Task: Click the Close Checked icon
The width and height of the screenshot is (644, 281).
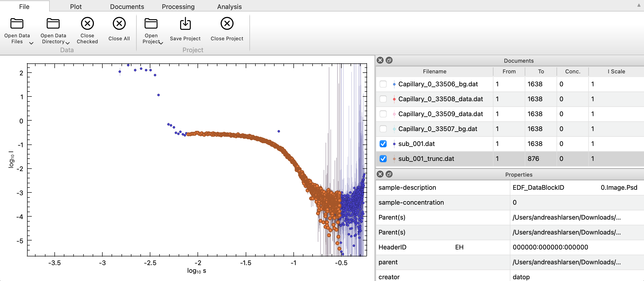Action: pos(87,24)
